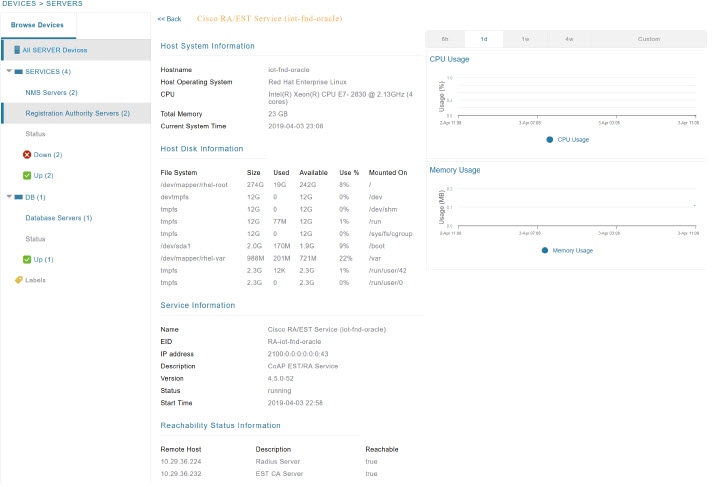Image resolution: width=720 pixels, height=487 pixels.
Task: Click the system time 2019-04-03 23:08
Action: point(296,126)
